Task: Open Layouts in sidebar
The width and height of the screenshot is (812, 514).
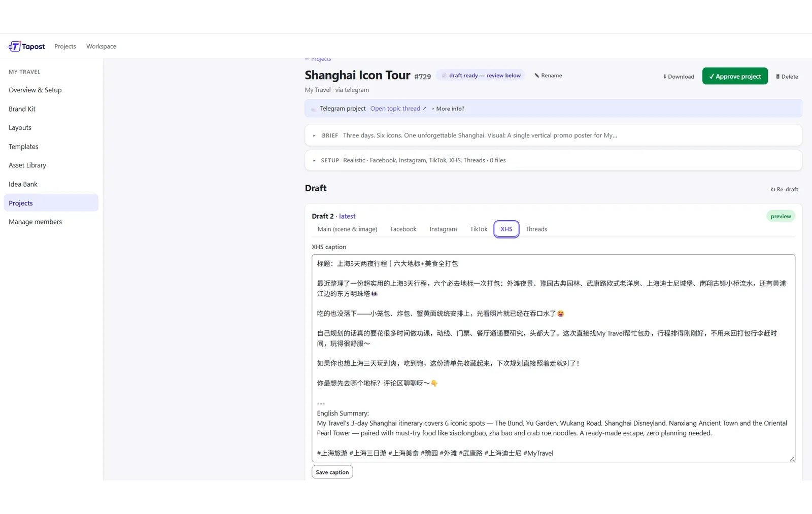Action: pos(51,128)
